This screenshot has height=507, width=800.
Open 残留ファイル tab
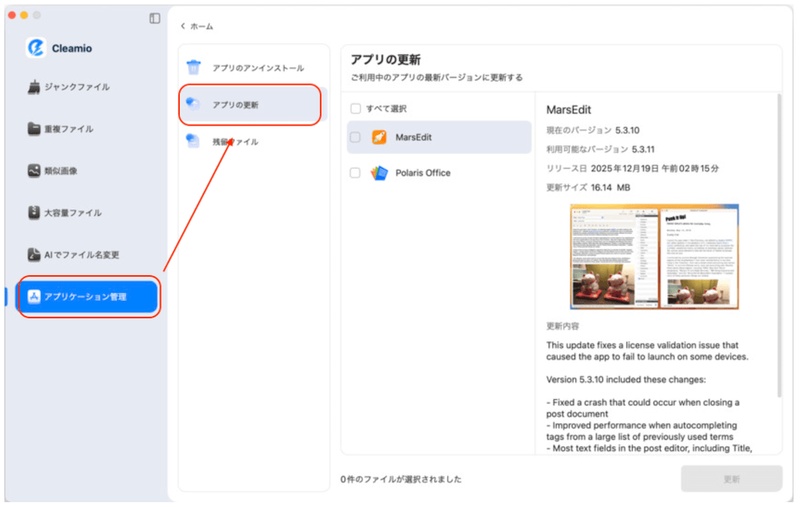point(253,141)
